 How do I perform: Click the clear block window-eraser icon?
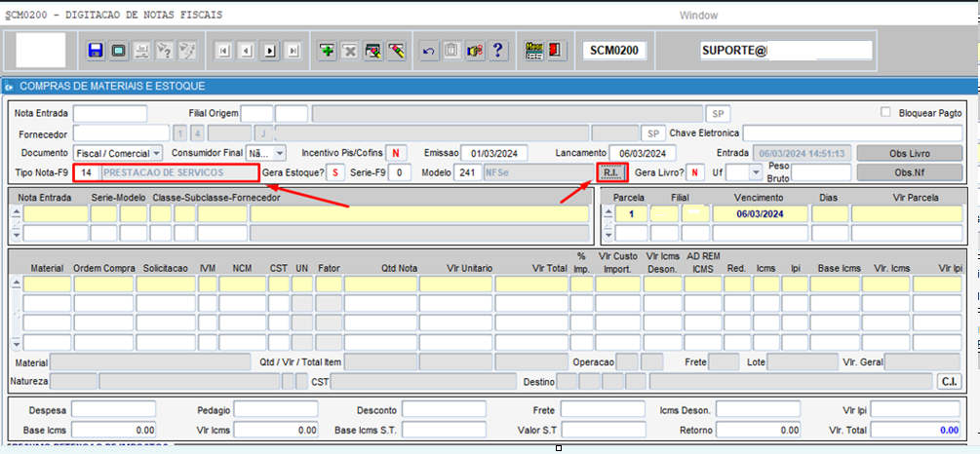372,51
